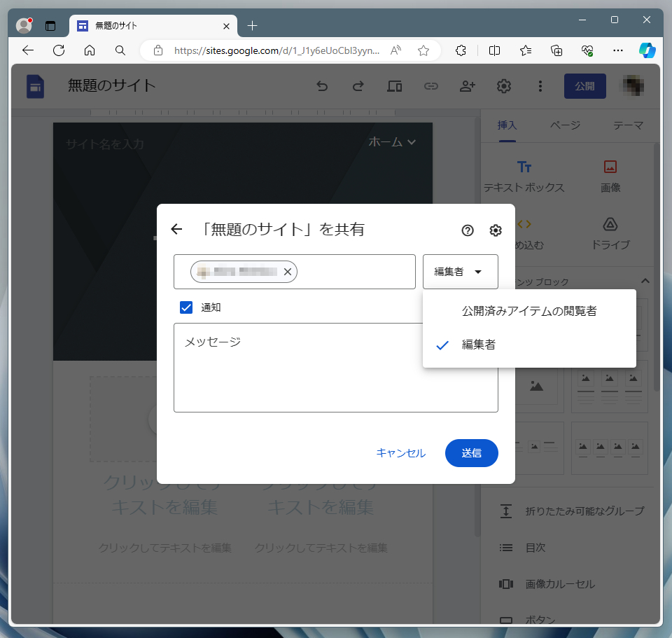The image size is (672, 638).
Task: Open the device preview icon
Action: [394, 86]
